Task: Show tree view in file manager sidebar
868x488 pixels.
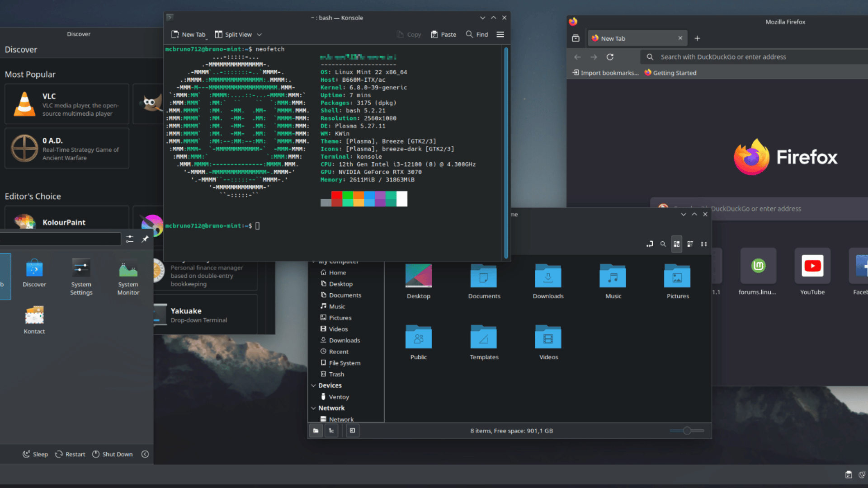Action: pos(331,431)
